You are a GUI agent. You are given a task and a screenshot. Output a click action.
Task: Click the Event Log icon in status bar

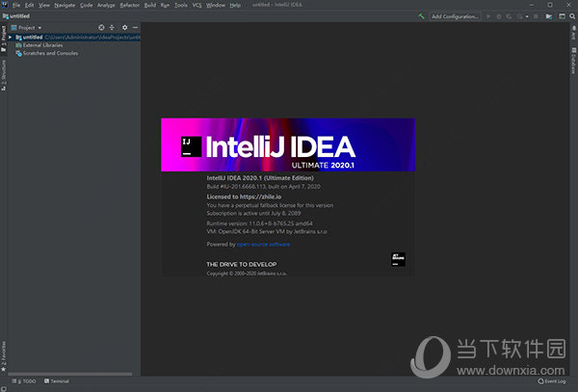(x=540, y=381)
